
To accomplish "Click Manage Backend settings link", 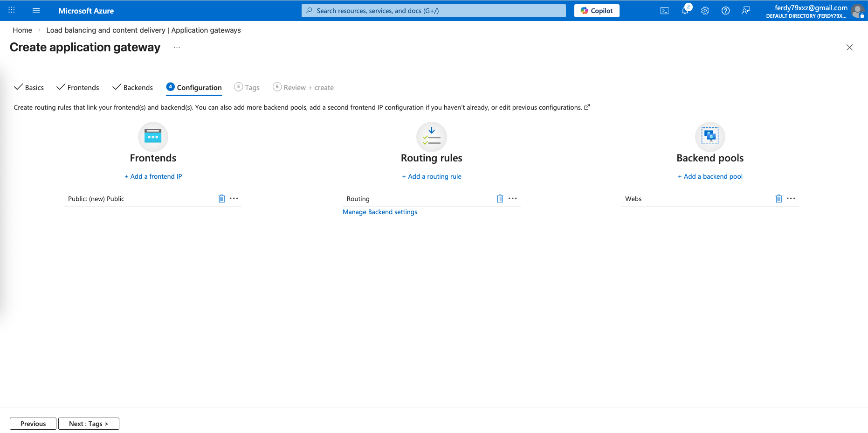I will click(380, 212).
